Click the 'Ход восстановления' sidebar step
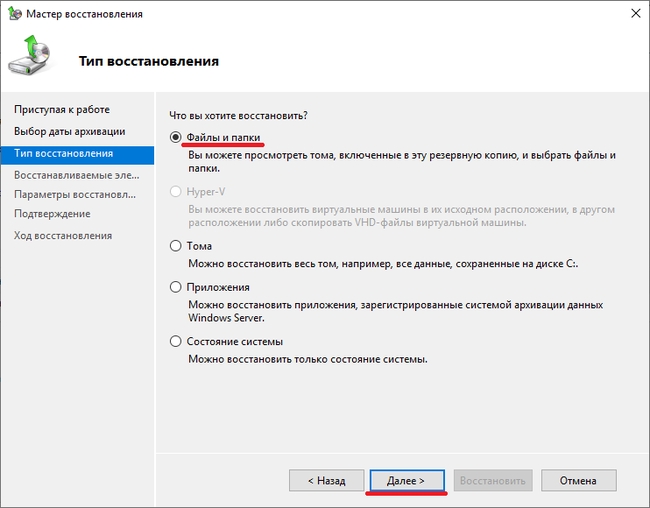Image resolution: width=650 pixels, height=508 pixels. 63,236
